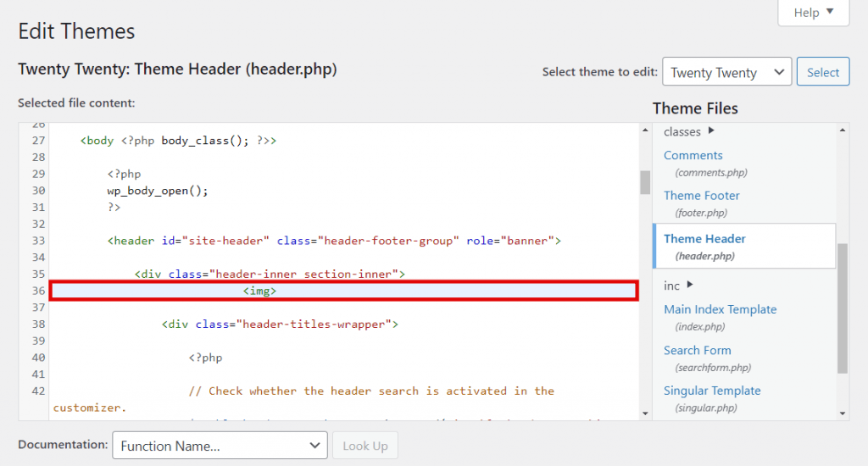Expand the inc folder
The image size is (868, 466).
[678, 286]
